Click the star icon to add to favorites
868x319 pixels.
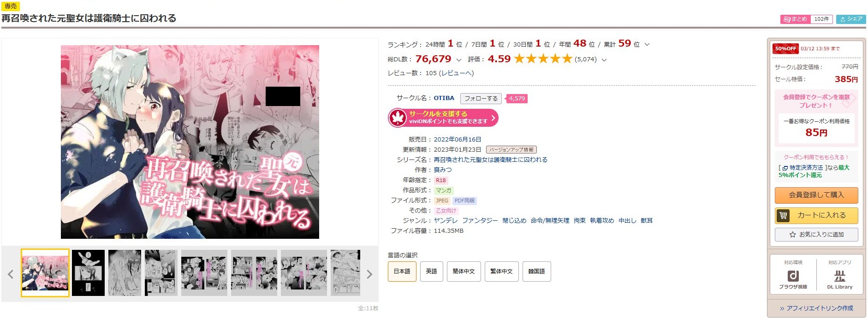(x=792, y=235)
